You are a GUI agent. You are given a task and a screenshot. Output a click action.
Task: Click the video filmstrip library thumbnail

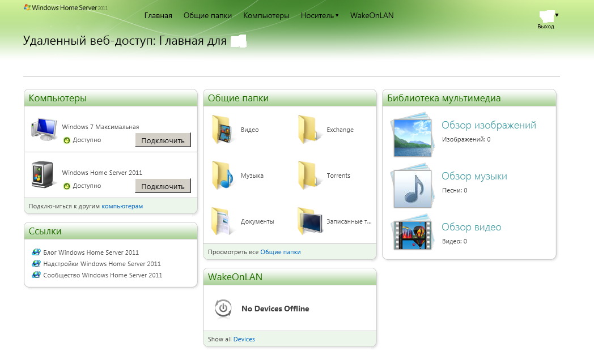coord(412,233)
